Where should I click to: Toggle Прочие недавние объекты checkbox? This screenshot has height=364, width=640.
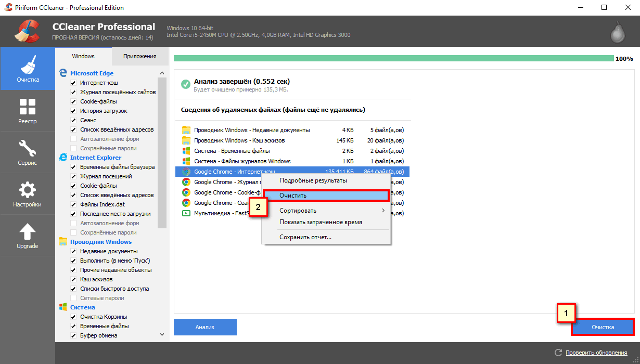click(73, 270)
